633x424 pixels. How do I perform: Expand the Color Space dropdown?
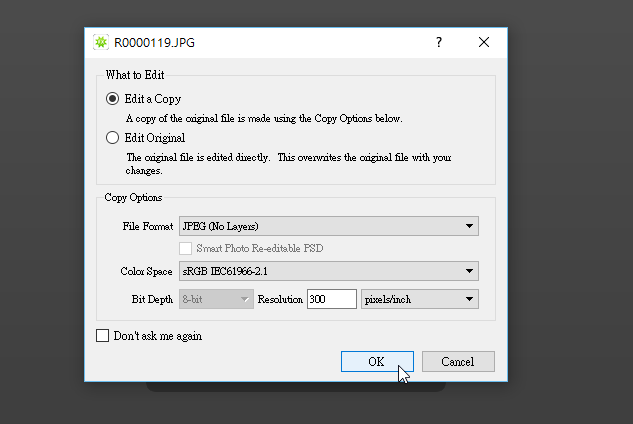pos(328,271)
